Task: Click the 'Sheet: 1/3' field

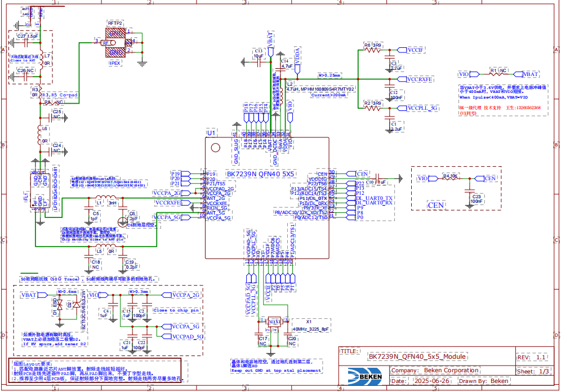Action: (533, 371)
